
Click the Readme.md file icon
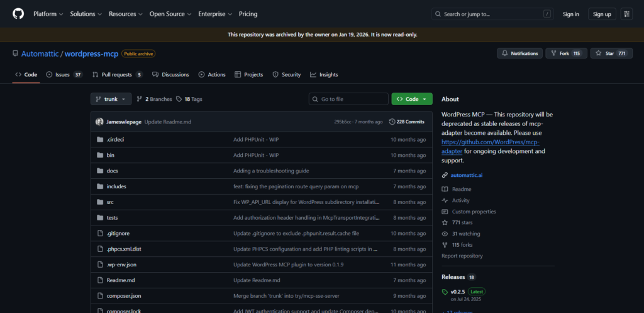point(100,280)
